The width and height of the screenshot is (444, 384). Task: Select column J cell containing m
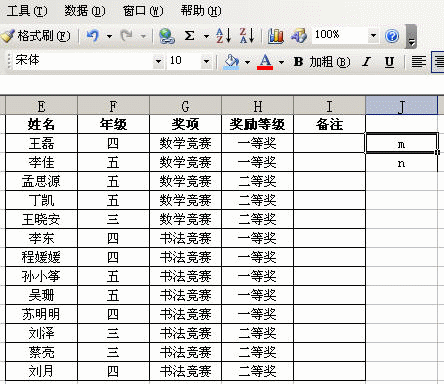[x=401, y=143]
